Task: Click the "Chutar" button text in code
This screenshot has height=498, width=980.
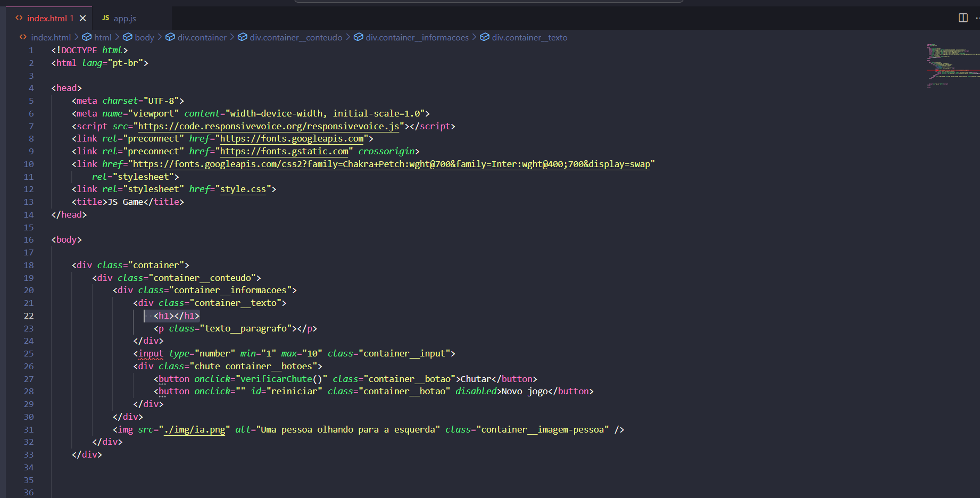Action: tap(476, 379)
